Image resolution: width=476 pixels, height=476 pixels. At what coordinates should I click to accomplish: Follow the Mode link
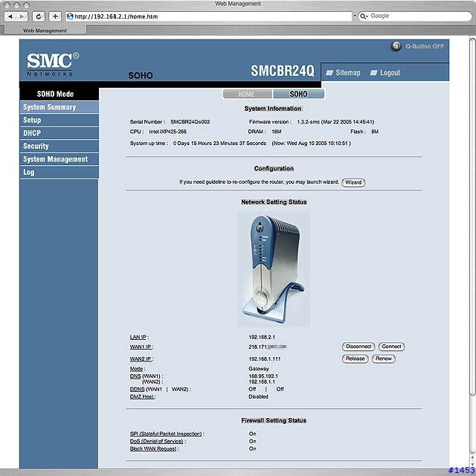point(136,369)
